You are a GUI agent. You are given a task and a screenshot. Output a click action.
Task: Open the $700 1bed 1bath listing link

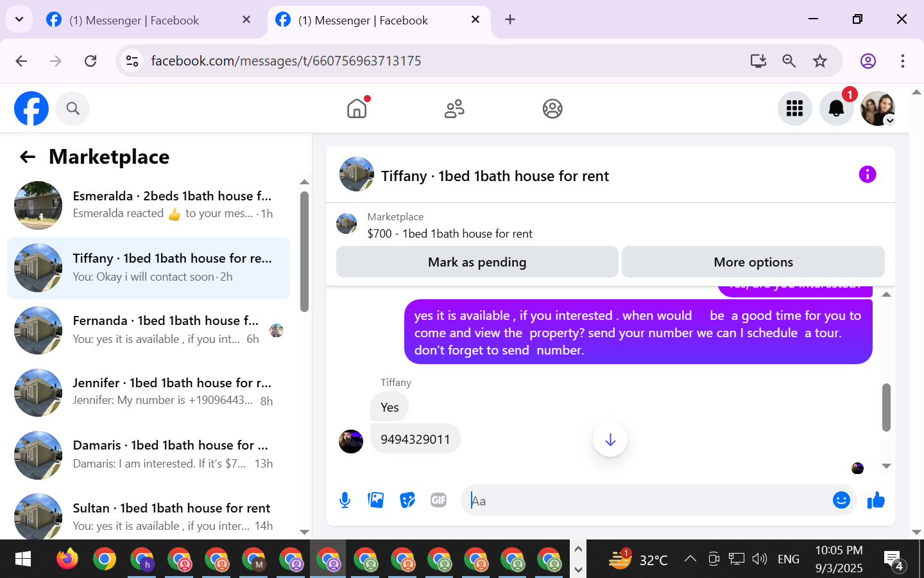[450, 234]
